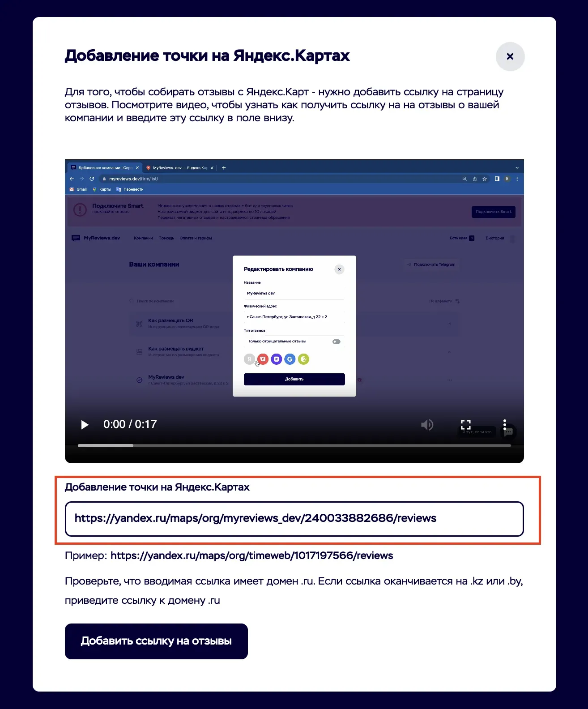Click the red icon after Yandex in the video's dialog
This screenshot has width=588, height=709.
263,359
